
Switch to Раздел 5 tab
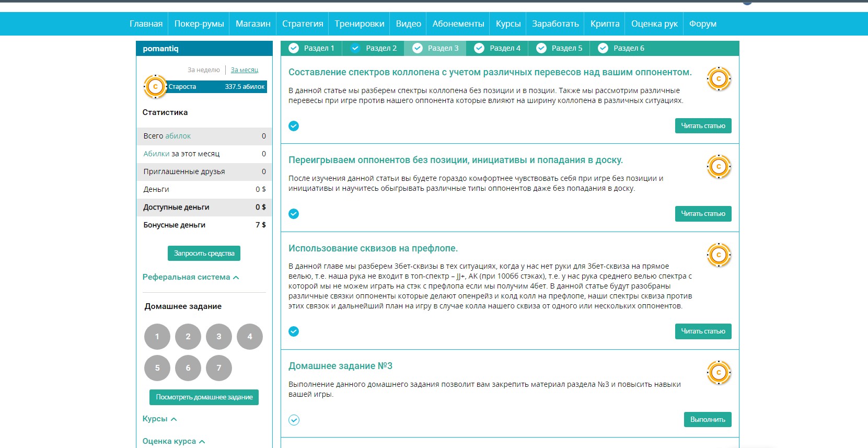pos(559,48)
